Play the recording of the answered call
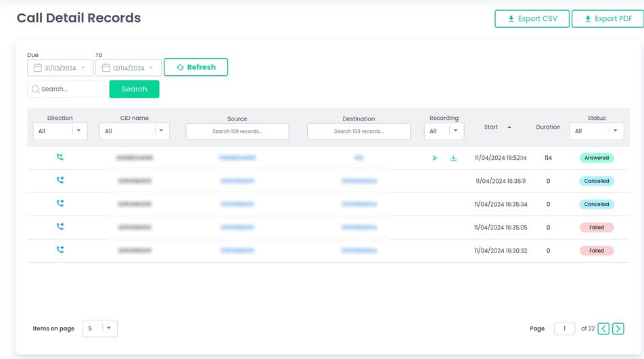Screen dimensions: 644x359 click(435, 159)
